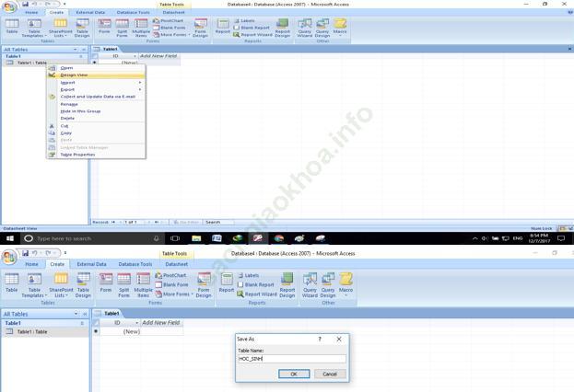Choose Open from the context menu
574x392 pixels.
pos(96,68)
